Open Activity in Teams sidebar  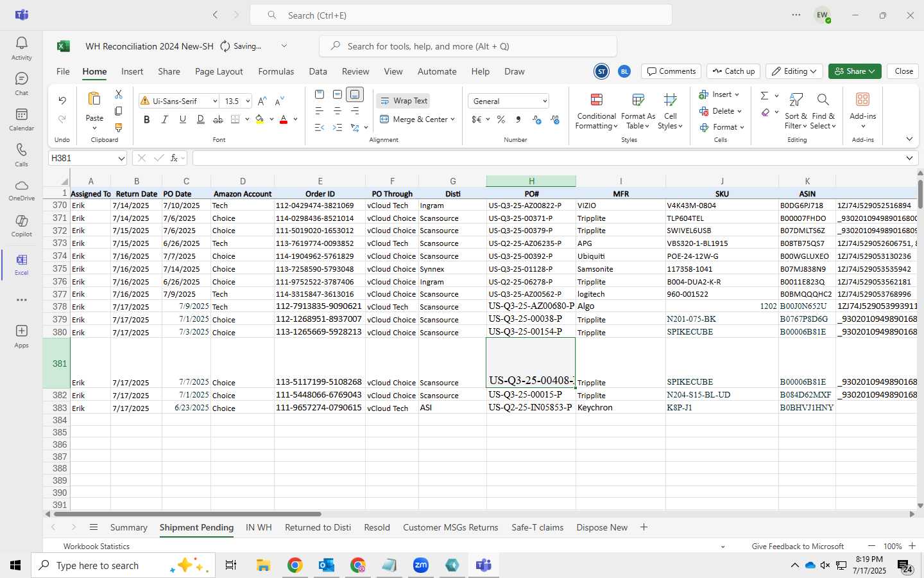[21, 48]
